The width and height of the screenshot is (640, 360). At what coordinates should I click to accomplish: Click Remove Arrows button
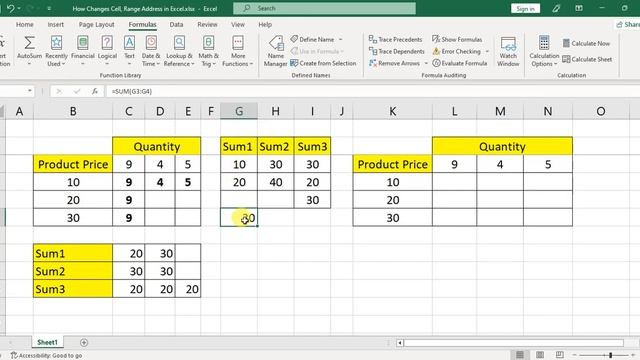coord(394,63)
